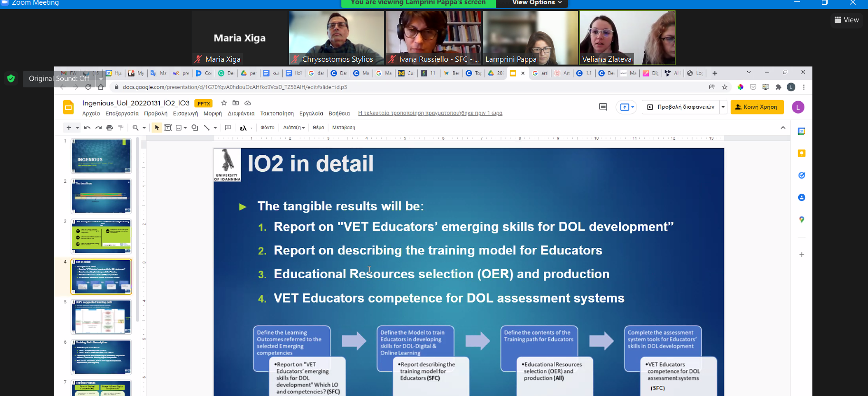Open the Contacts side panel icon
868x396 pixels.
(x=801, y=198)
